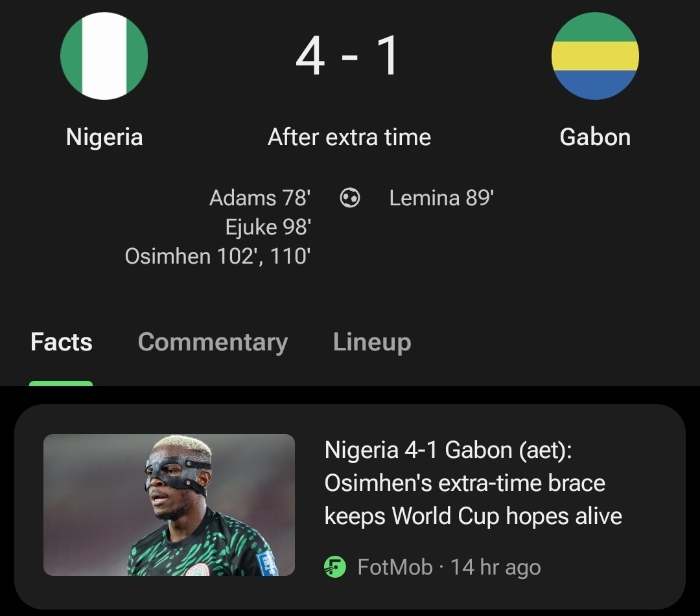This screenshot has height=616, width=700.
Task: Click the 4 - 1 score
Action: 348,56
